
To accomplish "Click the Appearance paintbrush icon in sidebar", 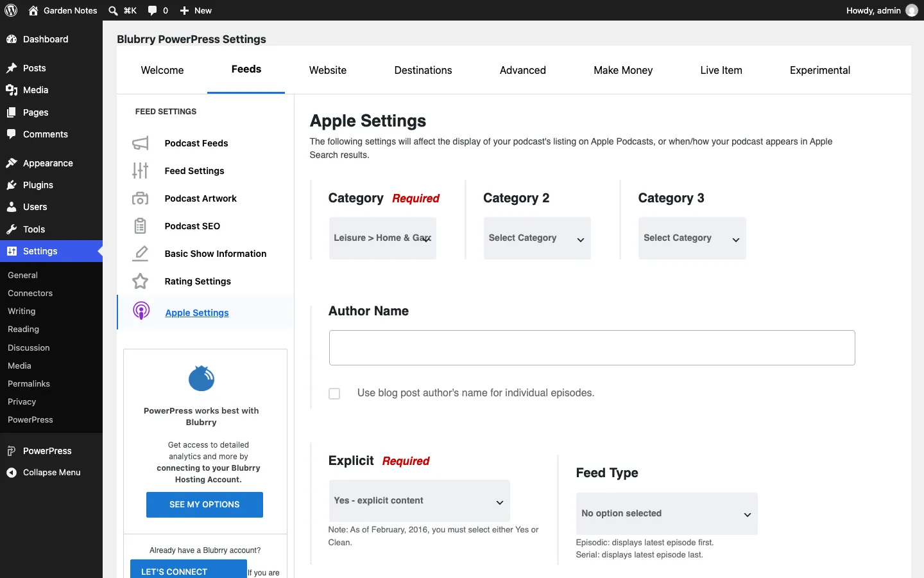I will pyautogui.click(x=12, y=163).
